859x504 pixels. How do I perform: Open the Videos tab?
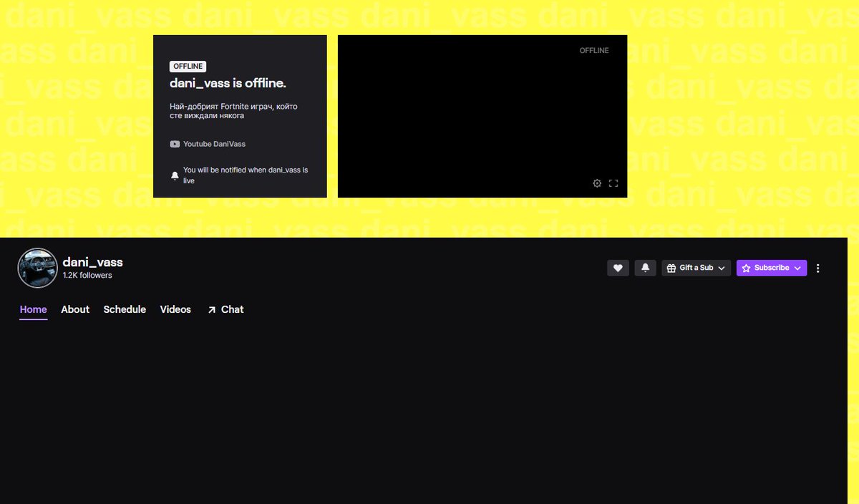(x=175, y=309)
